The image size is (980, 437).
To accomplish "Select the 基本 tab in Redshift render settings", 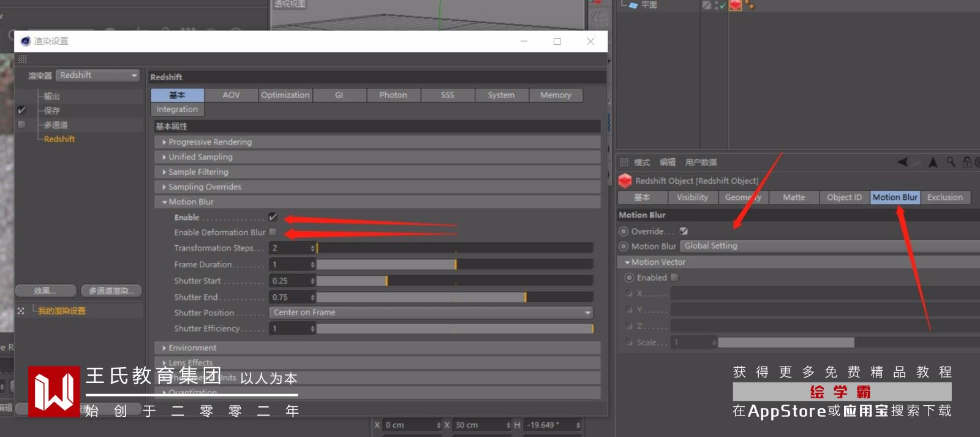I will 177,95.
